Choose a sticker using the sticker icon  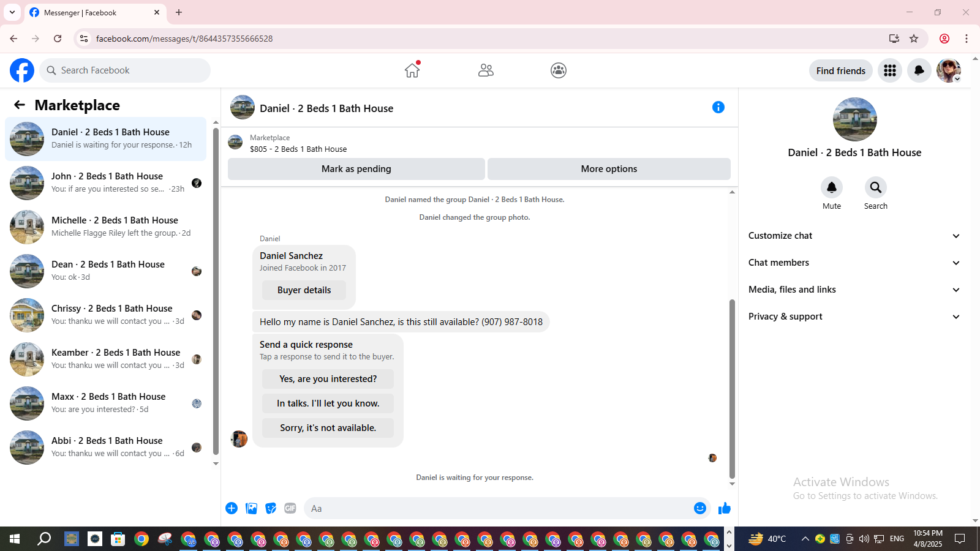tap(271, 508)
